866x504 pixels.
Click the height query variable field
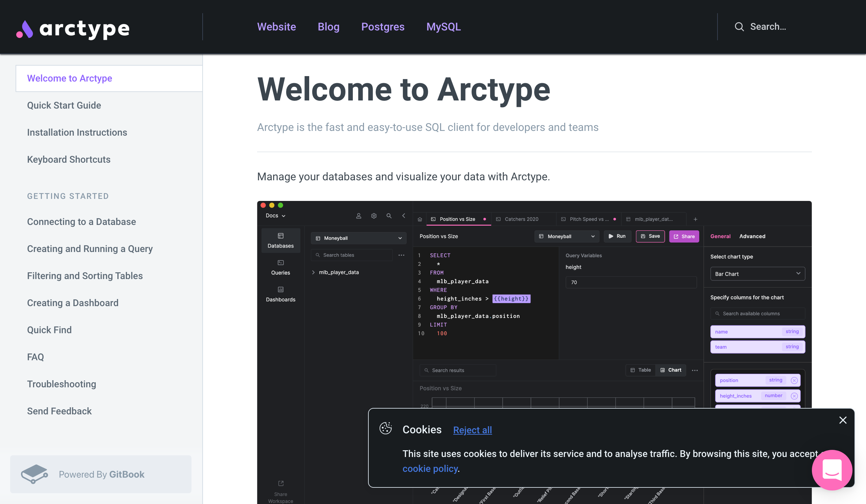pyautogui.click(x=631, y=282)
